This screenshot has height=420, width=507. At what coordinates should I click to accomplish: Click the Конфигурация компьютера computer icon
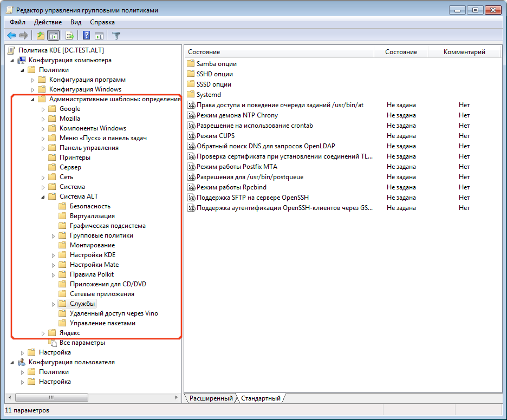pyautogui.click(x=21, y=60)
